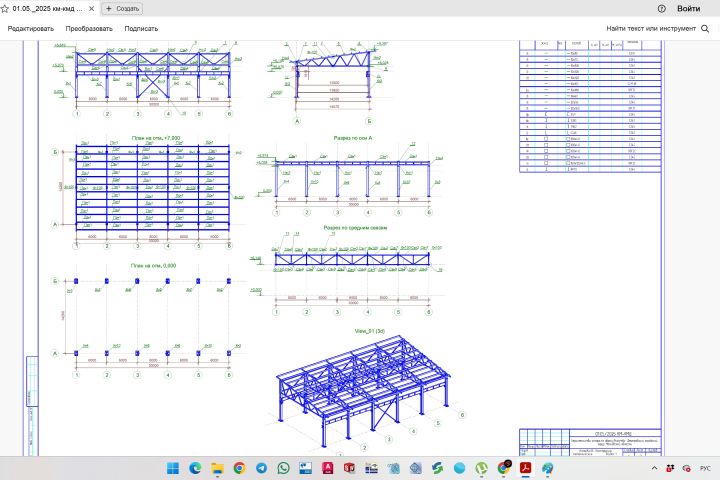Click the Создать new tab button

[x=122, y=9]
